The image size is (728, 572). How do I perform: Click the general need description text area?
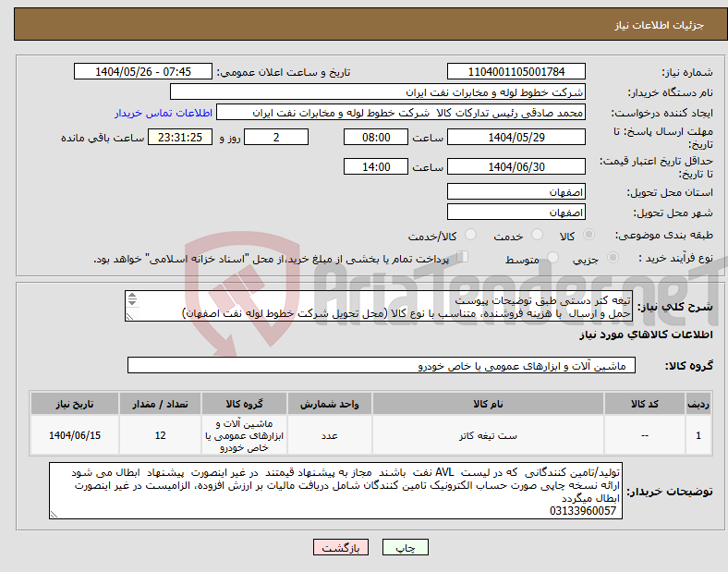[x=379, y=306]
